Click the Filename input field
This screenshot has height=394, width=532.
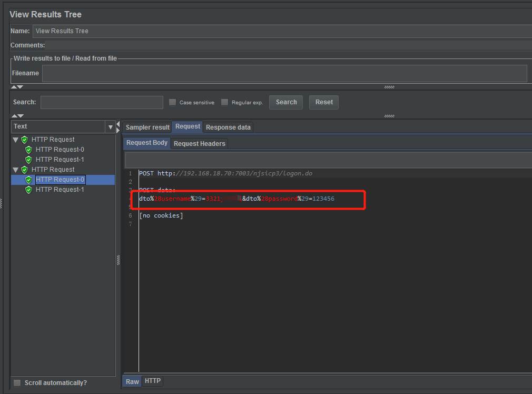(x=284, y=73)
